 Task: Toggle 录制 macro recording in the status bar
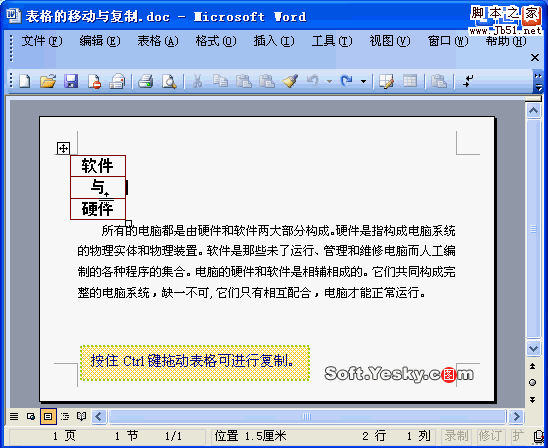click(456, 436)
